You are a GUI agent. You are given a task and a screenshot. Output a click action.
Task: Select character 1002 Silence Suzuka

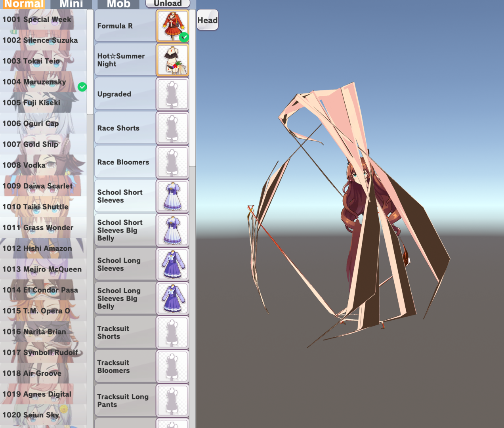[x=43, y=40]
